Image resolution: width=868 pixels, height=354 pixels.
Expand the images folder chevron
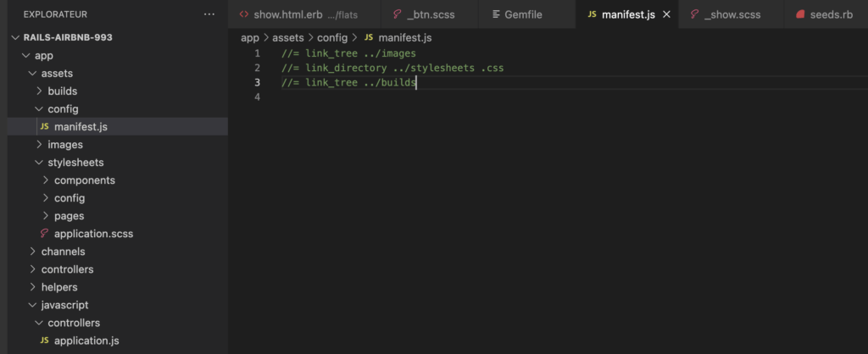pyautogui.click(x=39, y=144)
